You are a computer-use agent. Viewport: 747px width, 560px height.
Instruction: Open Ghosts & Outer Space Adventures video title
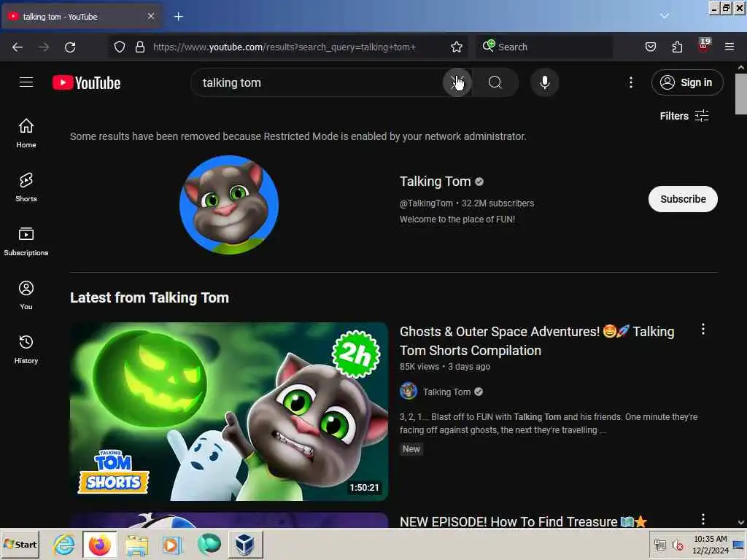(537, 341)
